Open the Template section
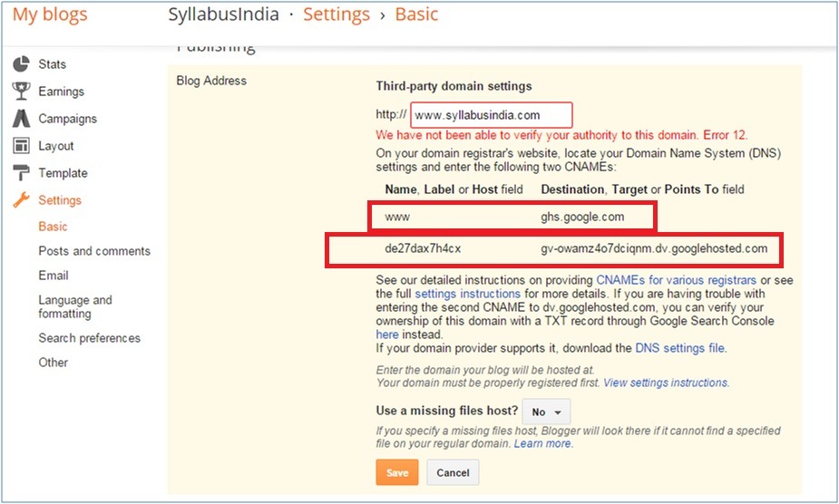This screenshot has height=504, width=839. pos(63,173)
